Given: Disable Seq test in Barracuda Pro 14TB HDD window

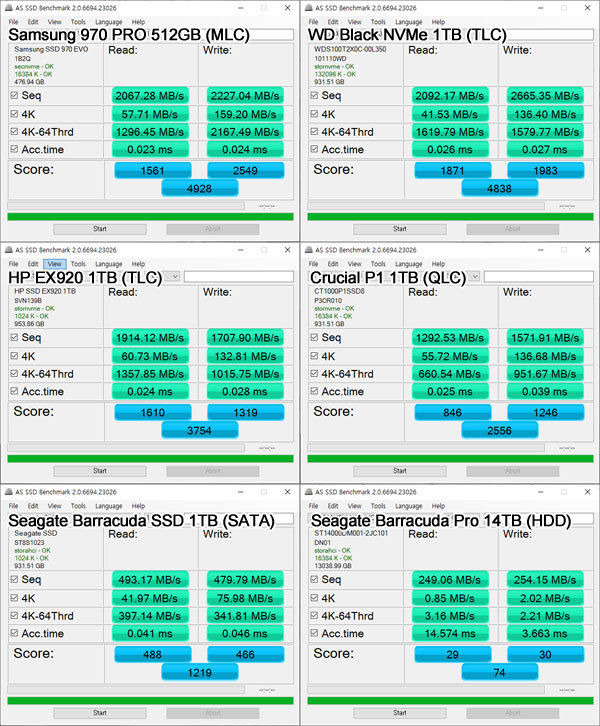Looking at the screenshot, I should coord(314,579).
